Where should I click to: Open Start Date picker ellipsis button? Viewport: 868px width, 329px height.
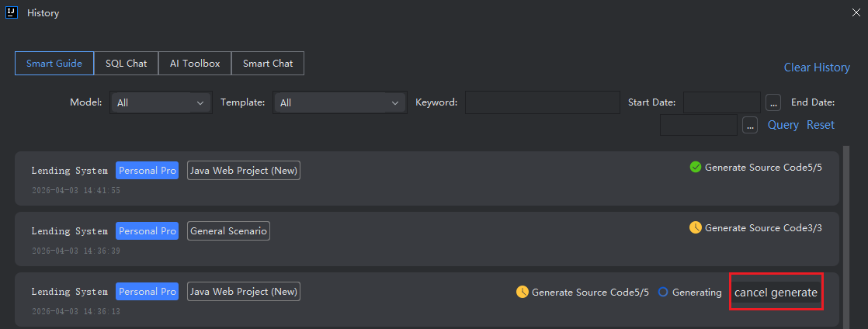pyautogui.click(x=773, y=102)
